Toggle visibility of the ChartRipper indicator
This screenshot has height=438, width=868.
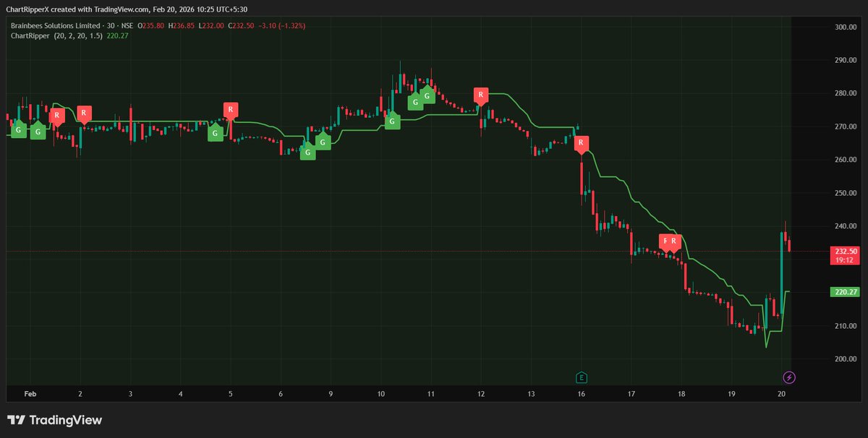click(x=29, y=35)
